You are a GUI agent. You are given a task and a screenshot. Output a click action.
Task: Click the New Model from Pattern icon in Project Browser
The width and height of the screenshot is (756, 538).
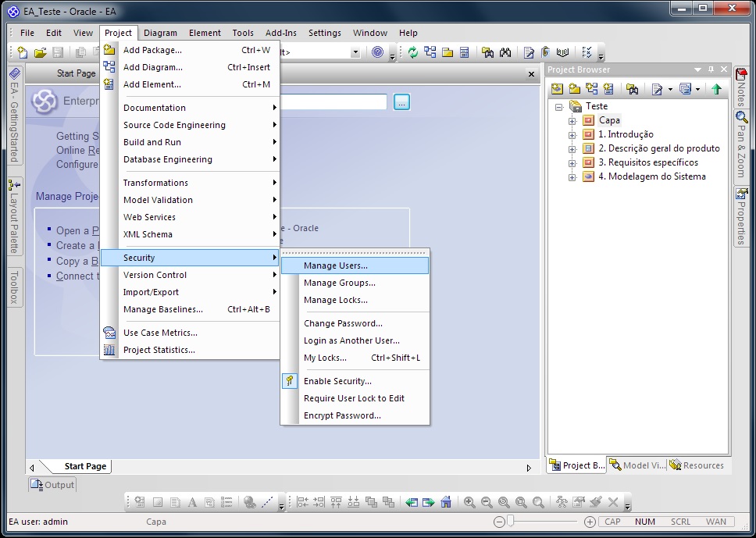[558, 89]
